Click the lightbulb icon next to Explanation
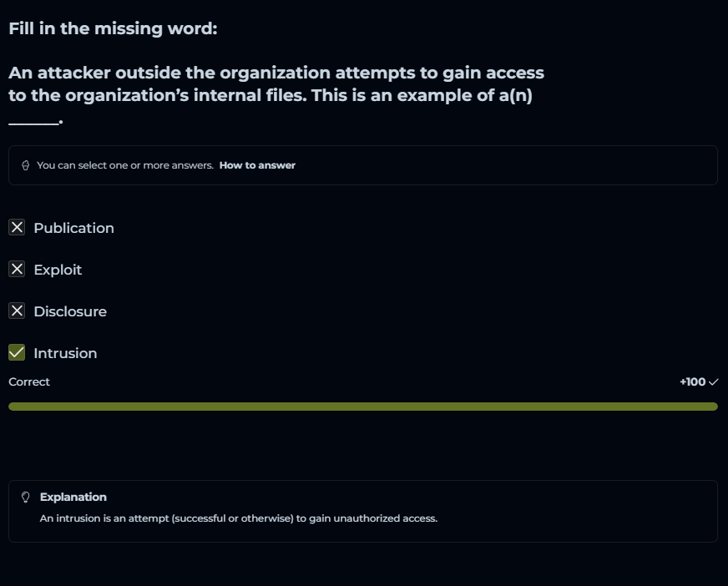728x586 pixels. [x=26, y=498]
